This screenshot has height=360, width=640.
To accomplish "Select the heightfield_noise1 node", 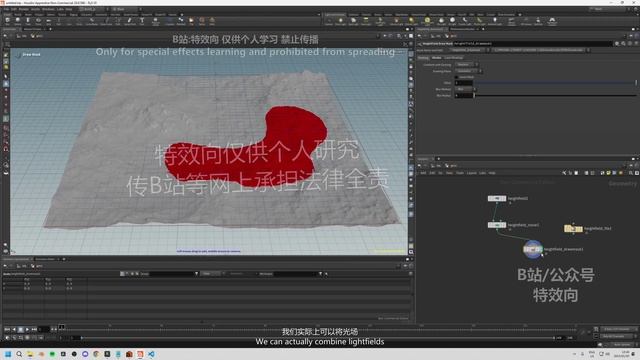I will pos(497,225).
